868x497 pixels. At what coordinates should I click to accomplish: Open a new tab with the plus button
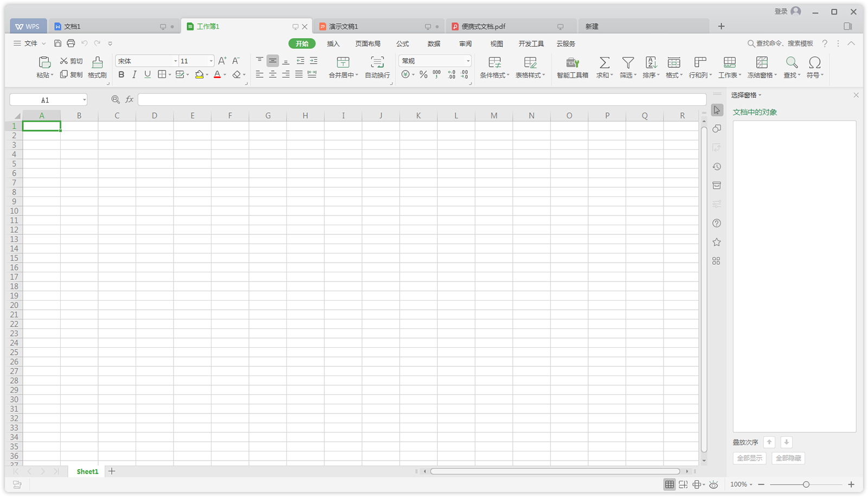(721, 26)
